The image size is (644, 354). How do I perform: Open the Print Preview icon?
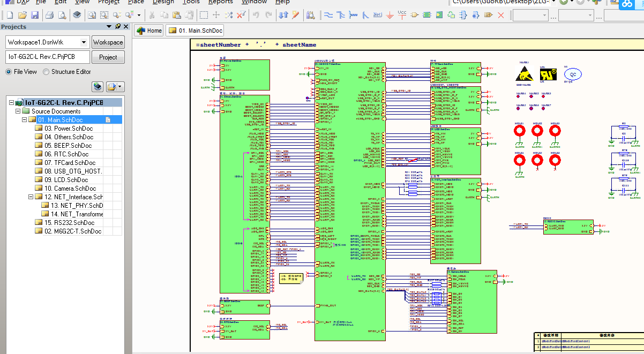62,15
